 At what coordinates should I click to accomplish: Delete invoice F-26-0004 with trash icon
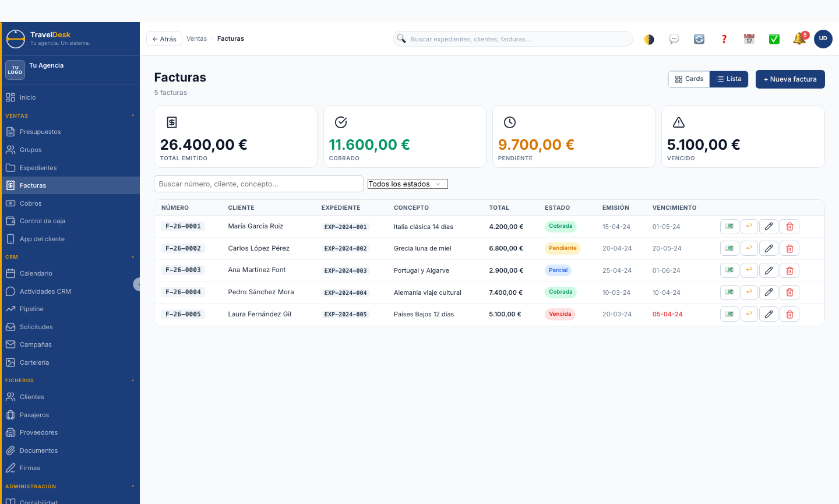[789, 292]
